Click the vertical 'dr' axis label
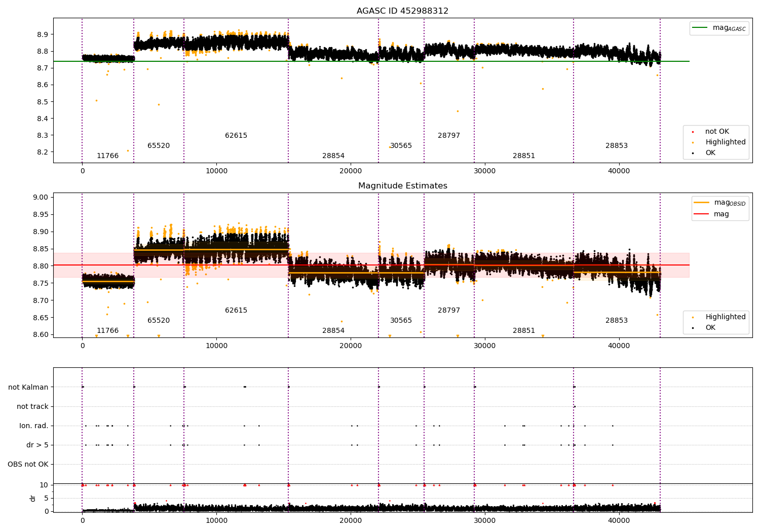The height and width of the screenshot is (532, 760). (33, 498)
